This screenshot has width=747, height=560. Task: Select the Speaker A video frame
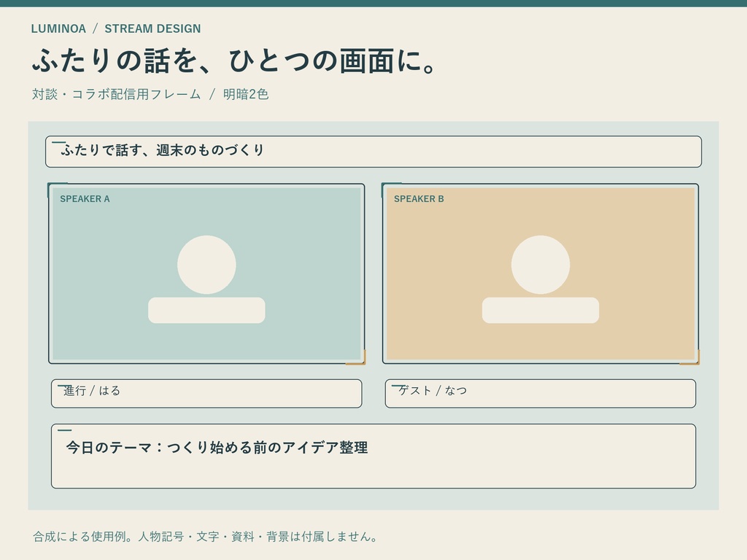point(206,274)
